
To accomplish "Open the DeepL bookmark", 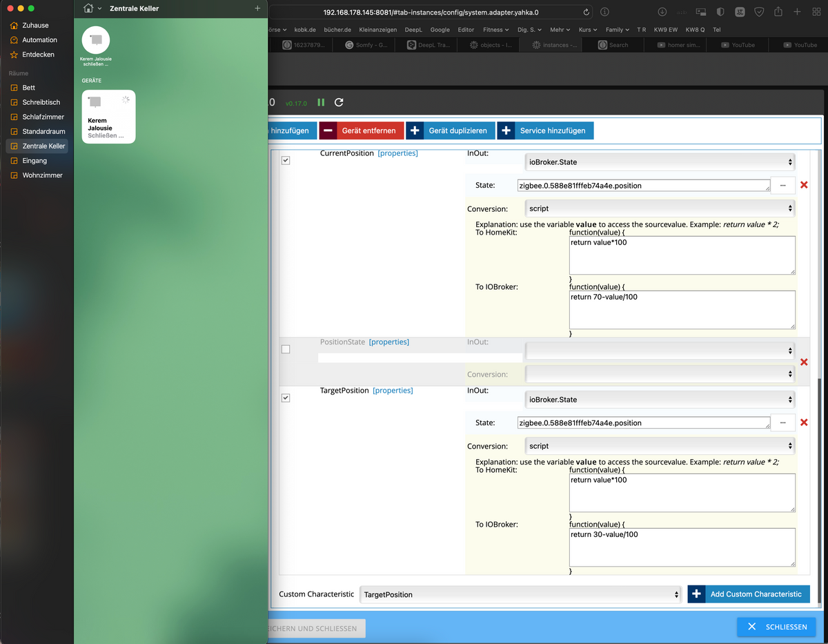I will (x=413, y=30).
